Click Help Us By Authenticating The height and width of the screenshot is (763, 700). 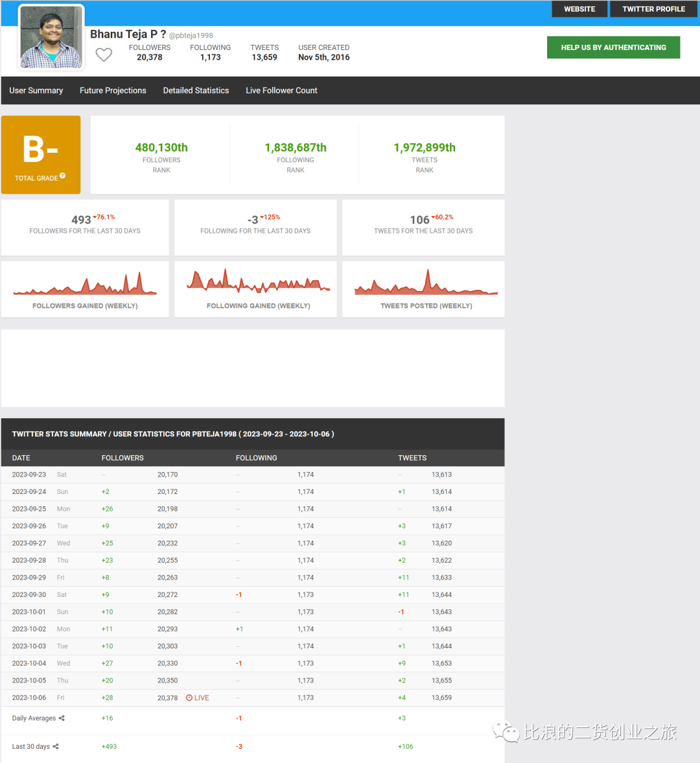click(613, 47)
